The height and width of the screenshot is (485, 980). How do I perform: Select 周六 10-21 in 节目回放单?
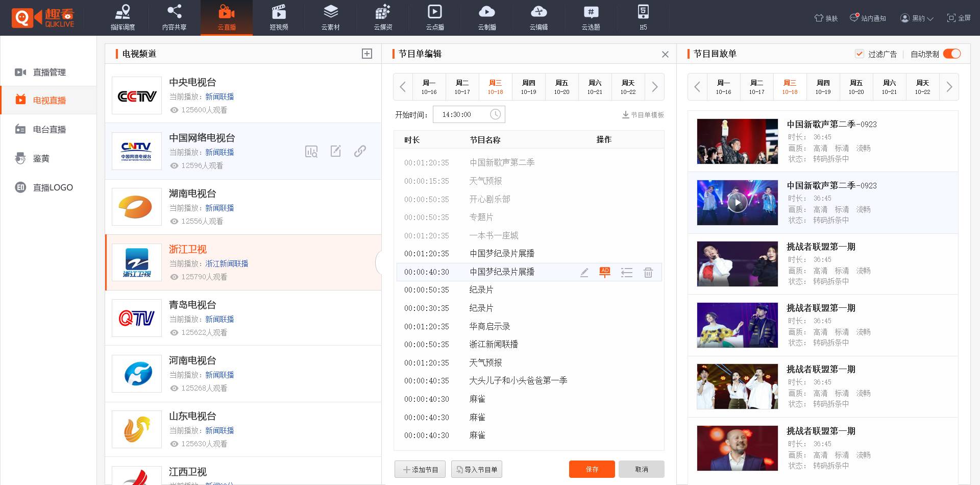889,87
